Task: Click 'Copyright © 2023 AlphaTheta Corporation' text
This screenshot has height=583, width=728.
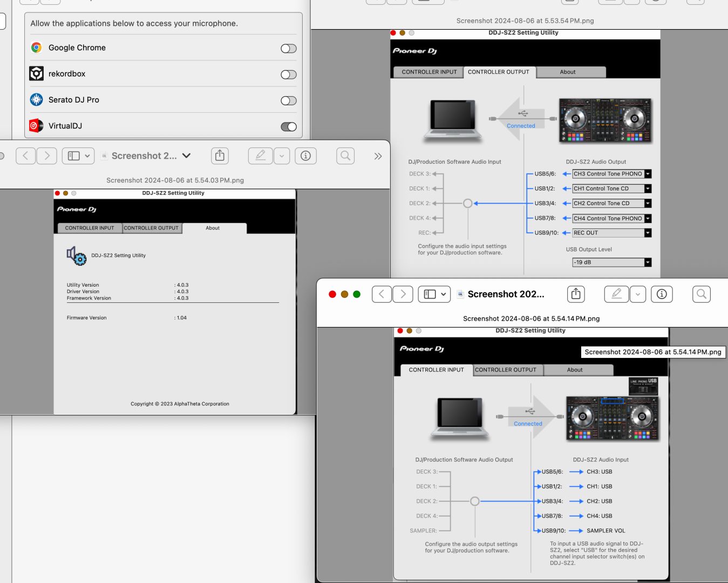Action: [180, 404]
